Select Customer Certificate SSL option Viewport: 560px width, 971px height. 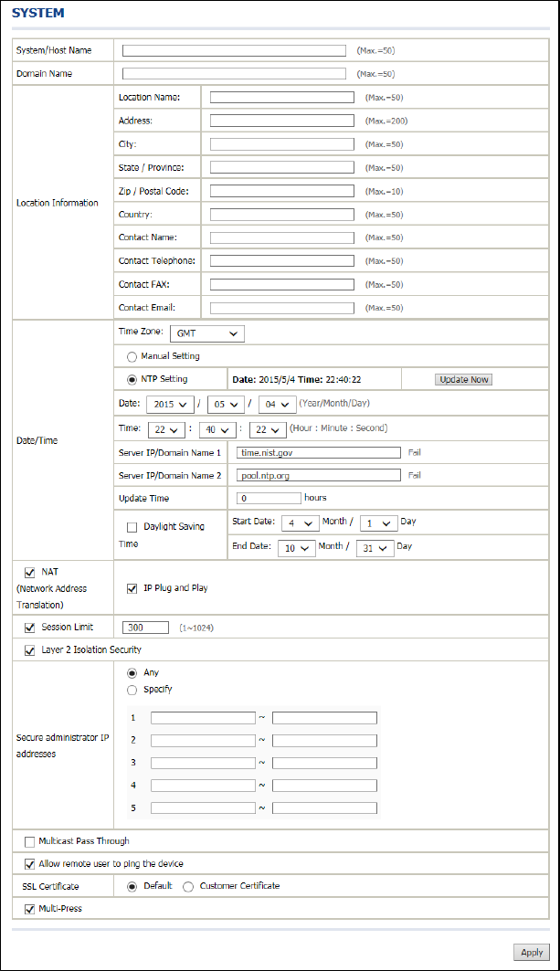pyautogui.click(x=188, y=887)
